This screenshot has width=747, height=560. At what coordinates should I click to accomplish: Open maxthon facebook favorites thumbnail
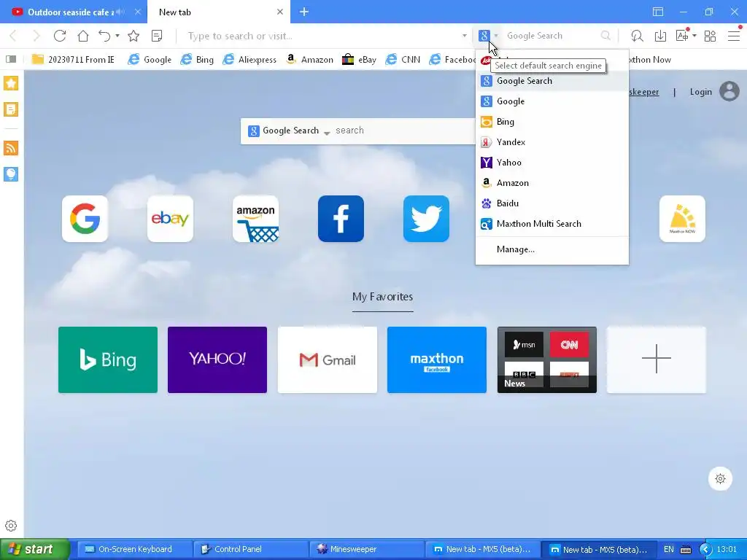coord(437,359)
